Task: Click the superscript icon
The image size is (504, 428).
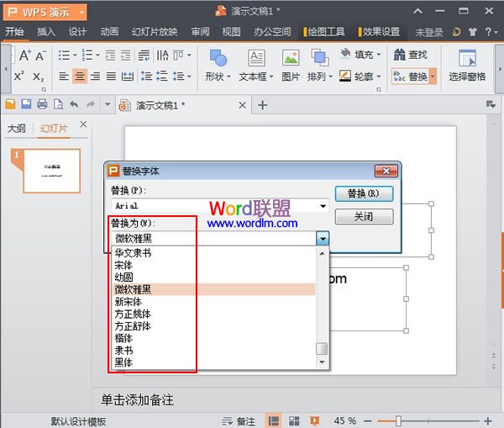Action: click(20, 77)
